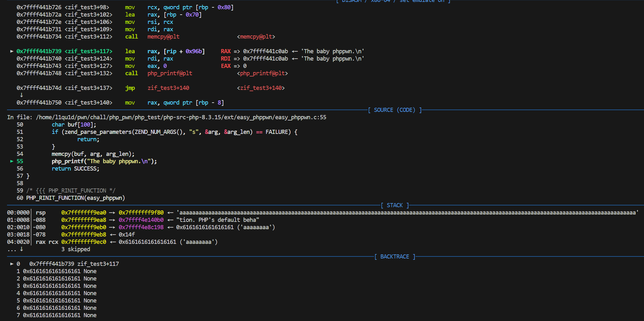Click the '3 skipped' stack entry text
This screenshot has height=321, width=644.
[x=76, y=249]
